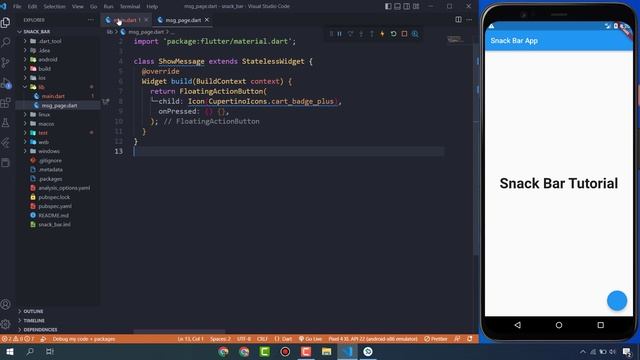Expand the .dart_tool folder
The image size is (640, 360).
tap(50, 41)
